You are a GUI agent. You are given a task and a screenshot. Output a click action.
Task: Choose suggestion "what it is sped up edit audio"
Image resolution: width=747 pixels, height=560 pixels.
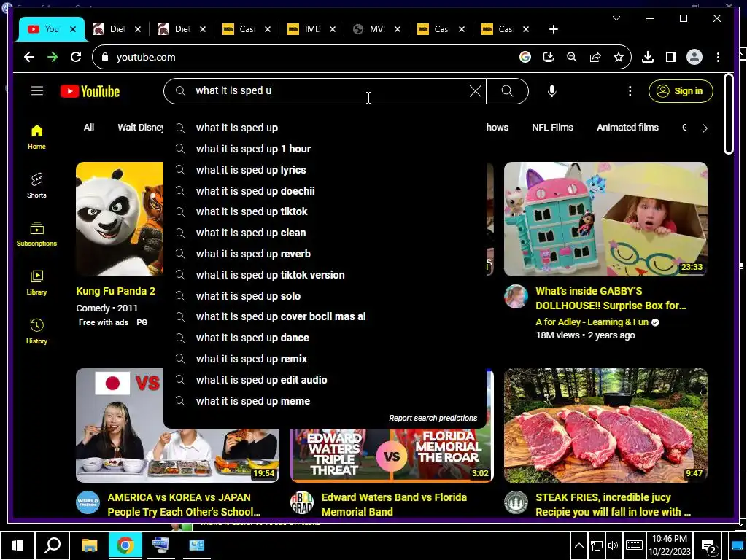[325, 380]
